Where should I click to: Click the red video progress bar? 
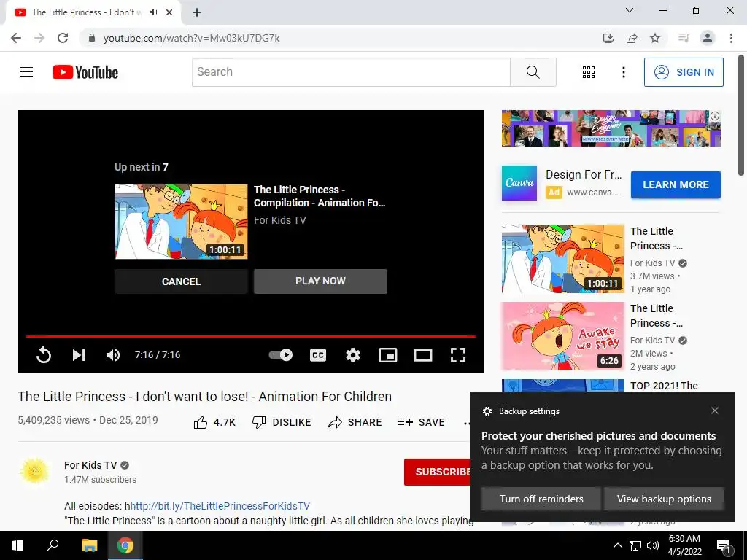pyautogui.click(x=251, y=336)
